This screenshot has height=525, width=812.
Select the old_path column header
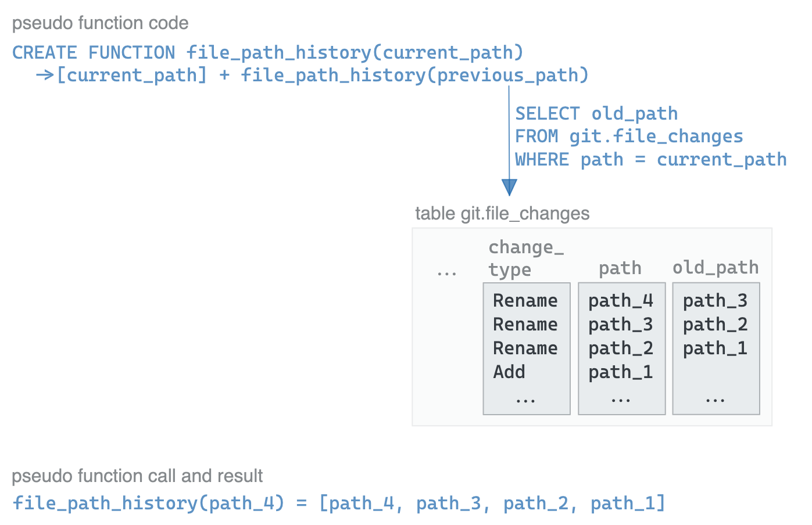coord(715,268)
